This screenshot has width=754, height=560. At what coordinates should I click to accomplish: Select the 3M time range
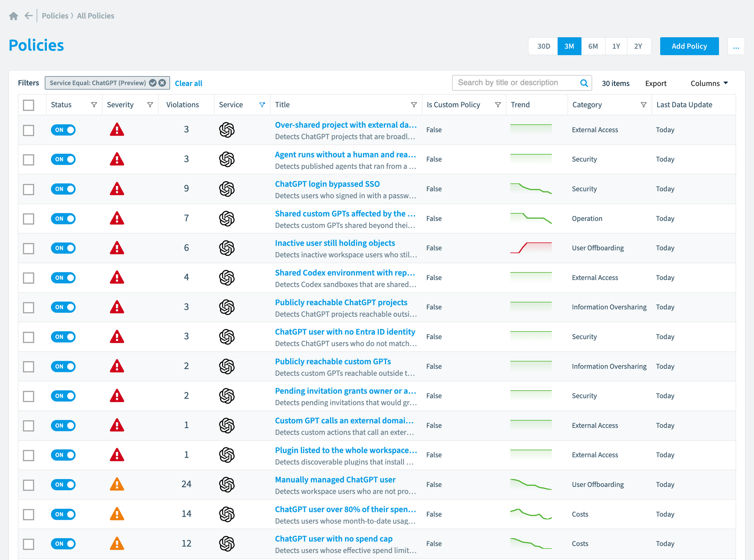click(569, 46)
